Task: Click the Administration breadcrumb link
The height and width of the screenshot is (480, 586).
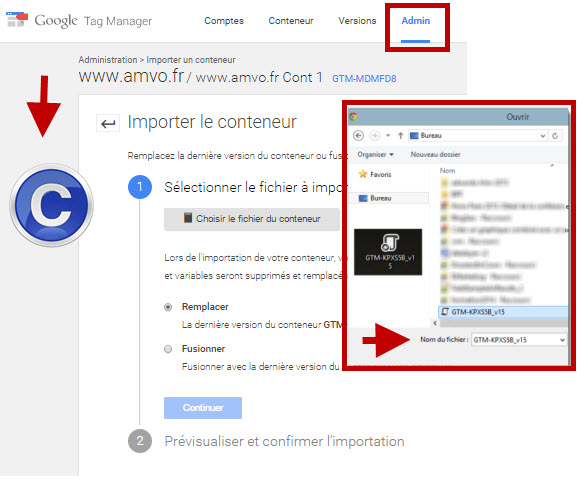Action: coord(108,60)
